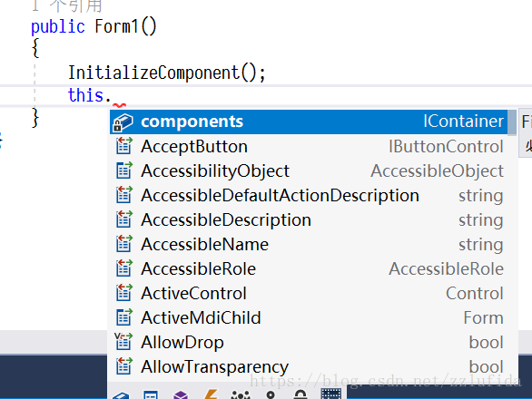Choose ActiveMdiChild in the list
This screenshot has width=532, height=399.
pyautogui.click(x=309, y=317)
